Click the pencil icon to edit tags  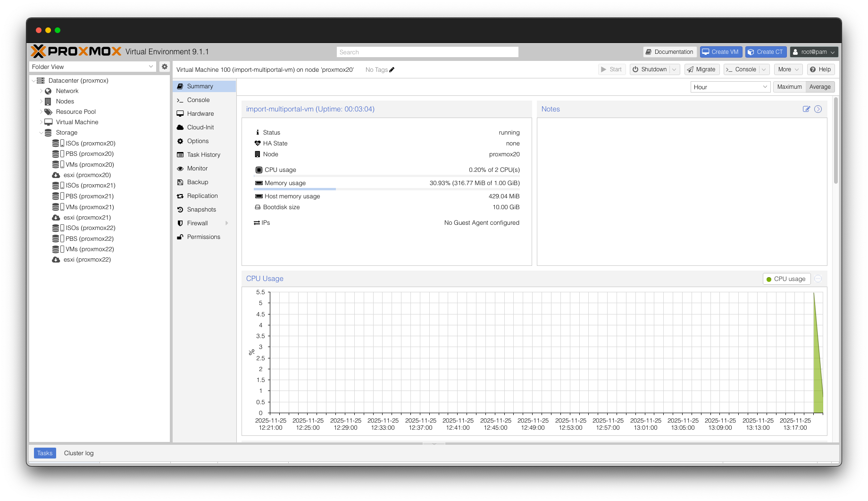click(x=392, y=70)
